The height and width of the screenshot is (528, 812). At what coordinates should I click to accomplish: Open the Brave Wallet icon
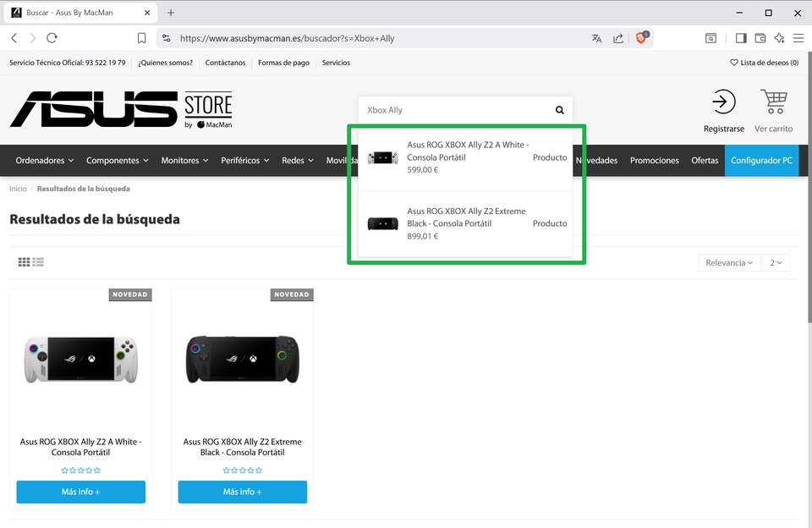(x=760, y=38)
